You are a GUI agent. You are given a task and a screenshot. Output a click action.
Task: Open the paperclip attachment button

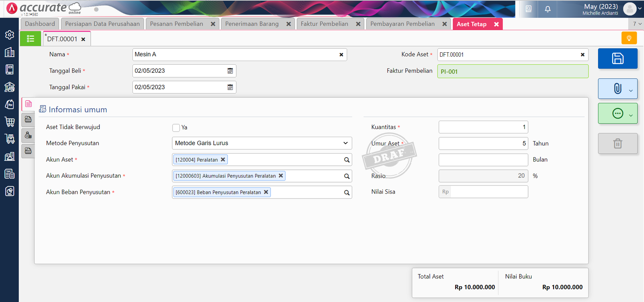[x=617, y=89]
